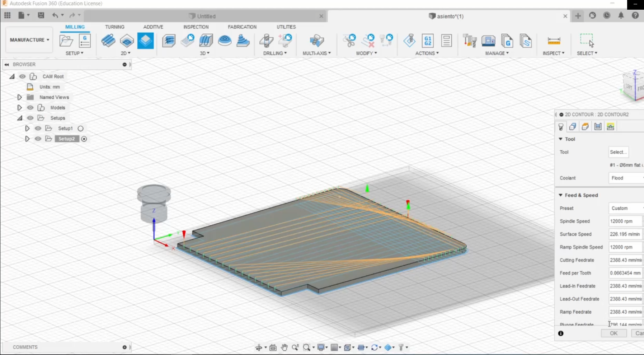Select the 3D Pocket Clearing tool
The image size is (644, 355).
pyautogui.click(x=187, y=41)
